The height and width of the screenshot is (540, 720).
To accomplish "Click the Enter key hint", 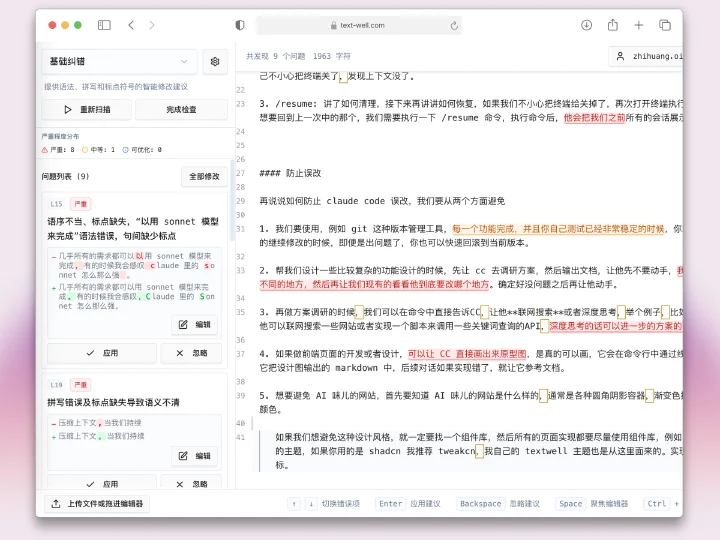I will click(391, 504).
